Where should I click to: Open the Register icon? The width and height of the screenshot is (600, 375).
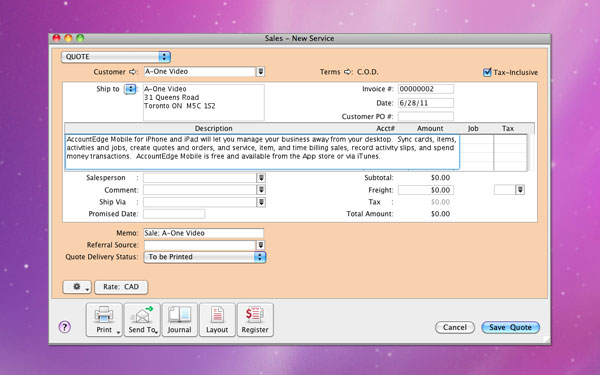point(255,315)
